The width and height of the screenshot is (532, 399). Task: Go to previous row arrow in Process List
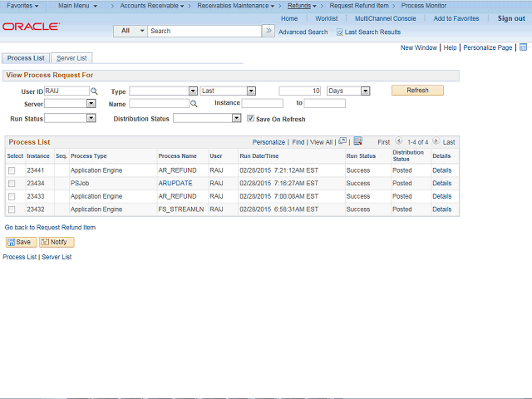point(399,142)
